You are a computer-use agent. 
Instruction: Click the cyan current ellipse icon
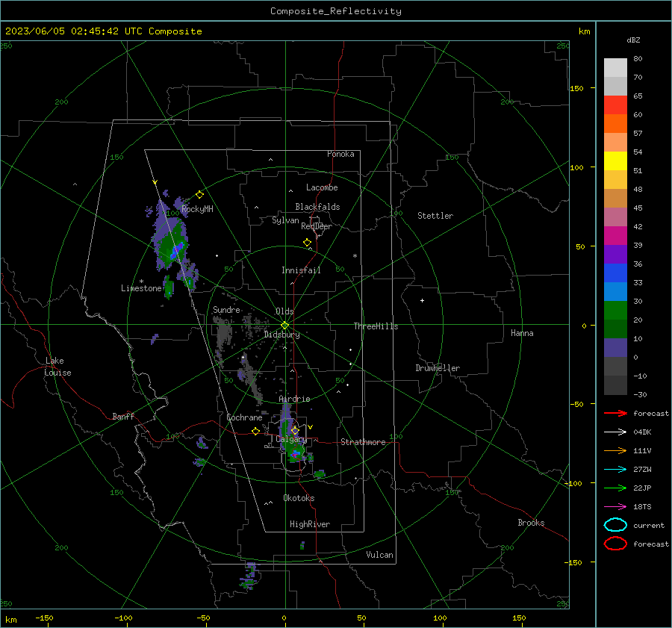tap(615, 525)
